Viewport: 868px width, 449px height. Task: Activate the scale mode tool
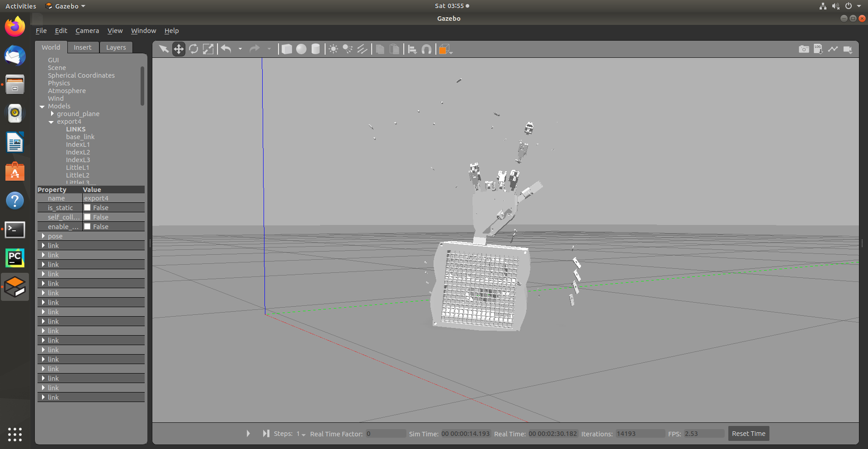pyautogui.click(x=208, y=49)
